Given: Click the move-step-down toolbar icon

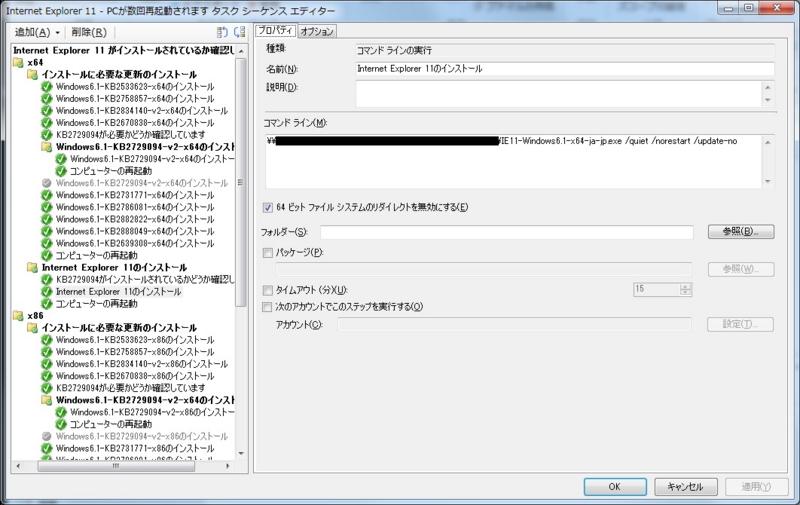Looking at the screenshot, I should click(239, 32).
